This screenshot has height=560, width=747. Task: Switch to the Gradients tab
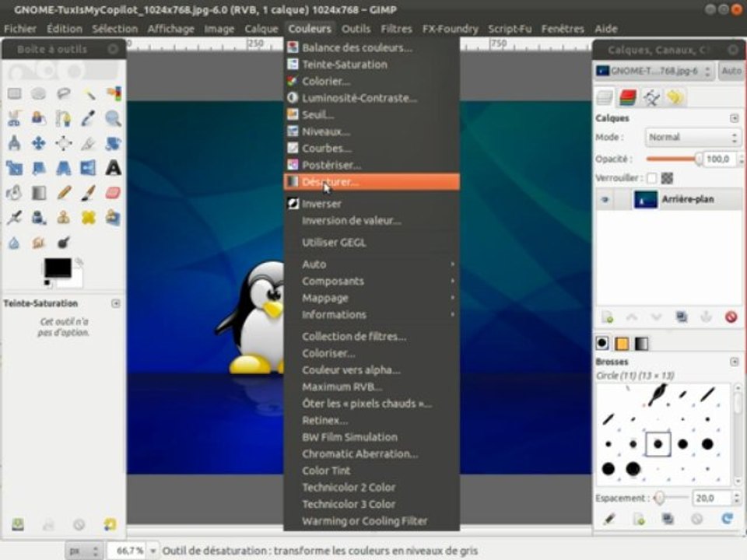click(x=642, y=343)
